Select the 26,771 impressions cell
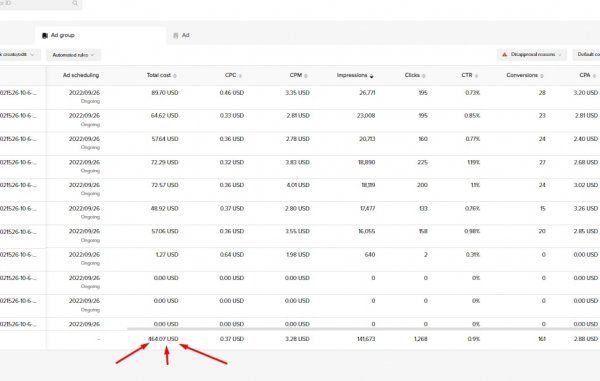Image resolution: width=600 pixels, height=381 pixels. (367, 93)
